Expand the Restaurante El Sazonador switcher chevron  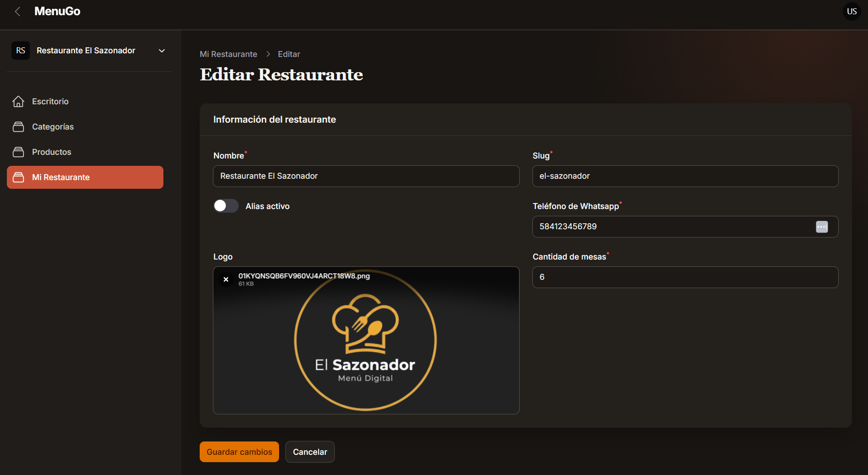coord(162,51)
